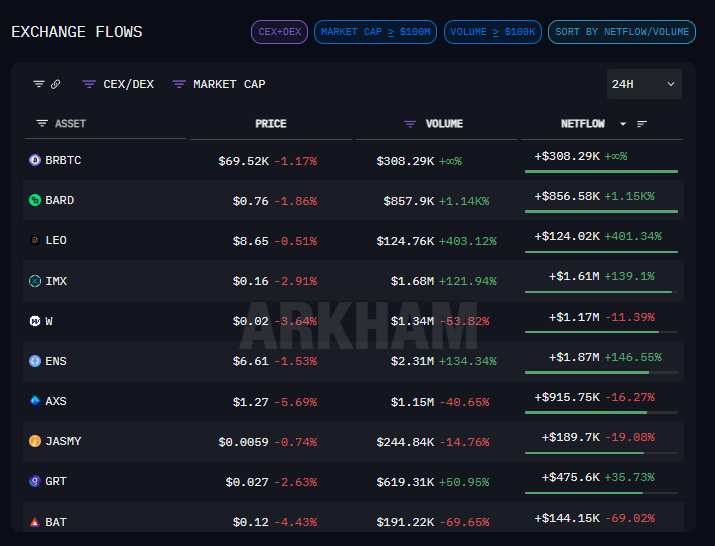
Task: Click the W token icon
Action: [35, 321]
